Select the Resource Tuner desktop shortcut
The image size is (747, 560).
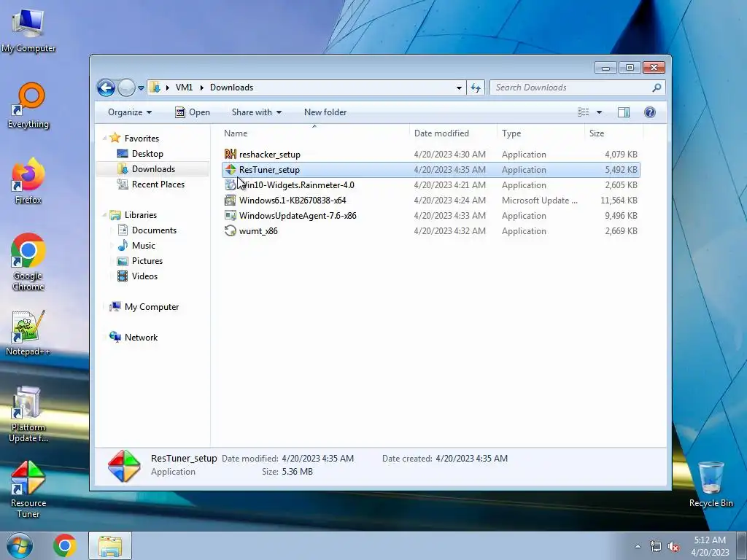[x=28, y=489]
